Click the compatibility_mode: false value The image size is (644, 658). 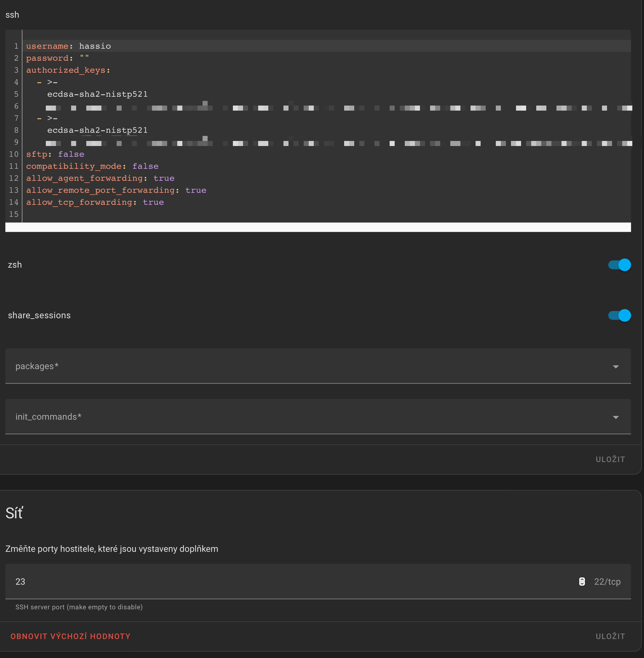coord(145,166)
